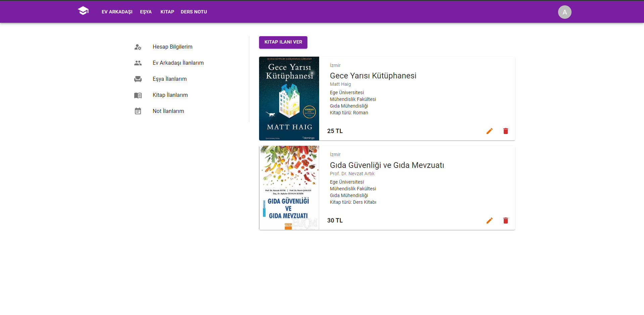Click the Eşya İlanlarım sofa icon
The height and width of the screenshot is (315, 644).
coord(138,79)
